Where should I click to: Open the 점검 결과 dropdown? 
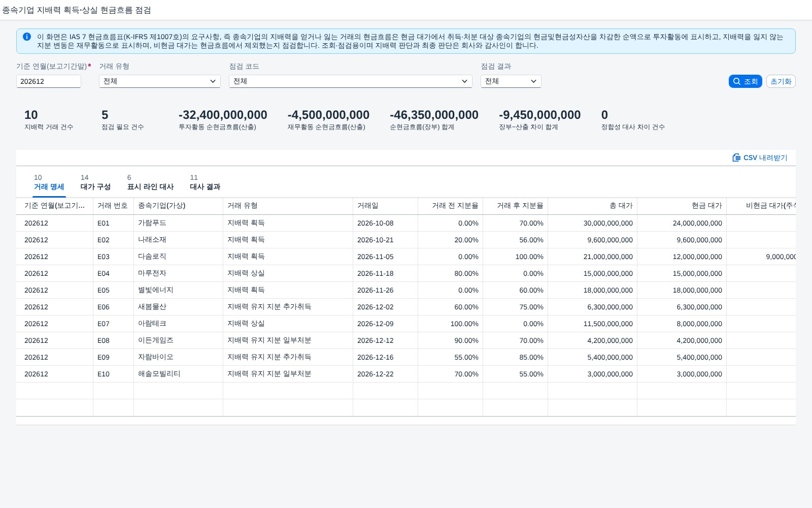point(511,81)
